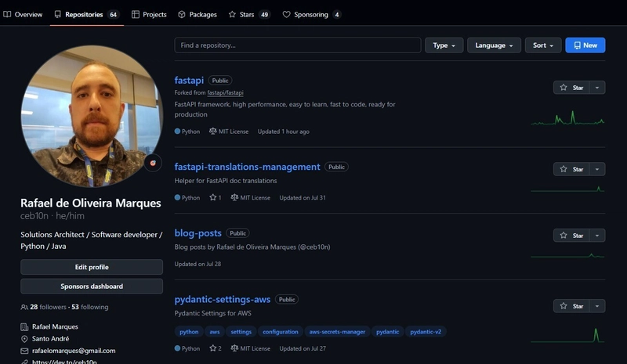The image size is (627, 364).
Task: Open the blog-posts repository
Action: pyautogui.click(x=198, y=233)
